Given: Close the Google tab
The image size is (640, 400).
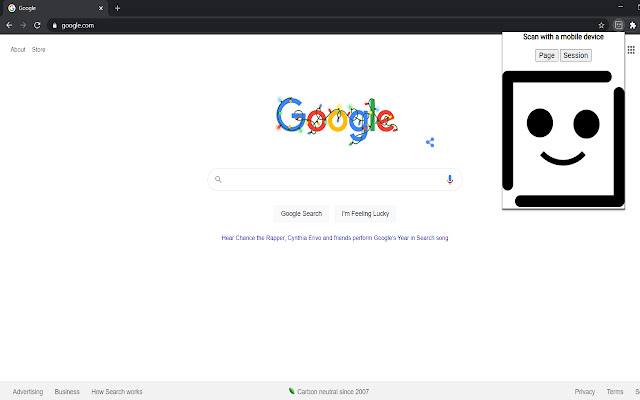Looking at the screenshot, I should [101, 8].
